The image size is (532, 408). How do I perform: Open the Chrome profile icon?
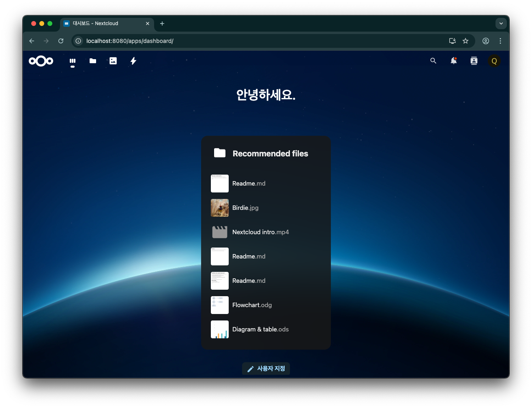click(486, 41)
